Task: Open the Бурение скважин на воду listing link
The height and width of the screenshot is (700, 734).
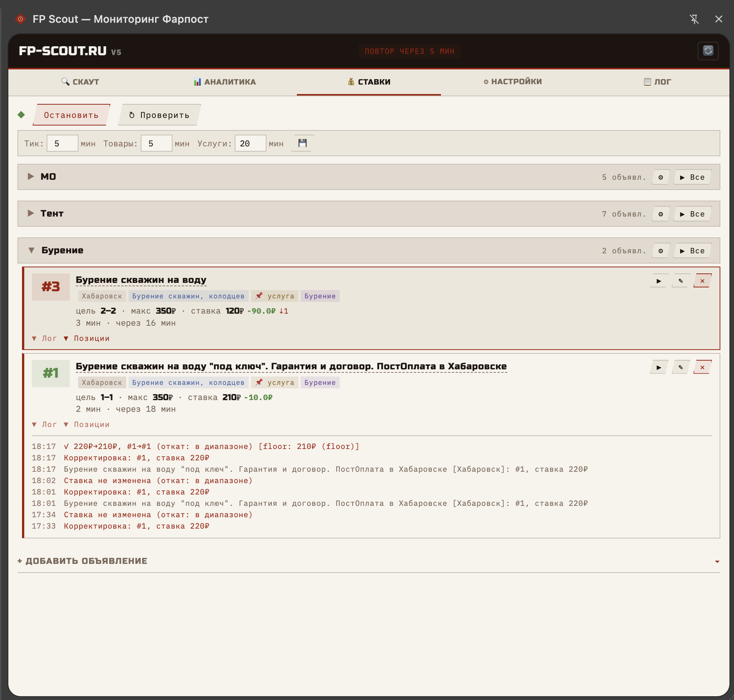Action: (x=141, y=280)
